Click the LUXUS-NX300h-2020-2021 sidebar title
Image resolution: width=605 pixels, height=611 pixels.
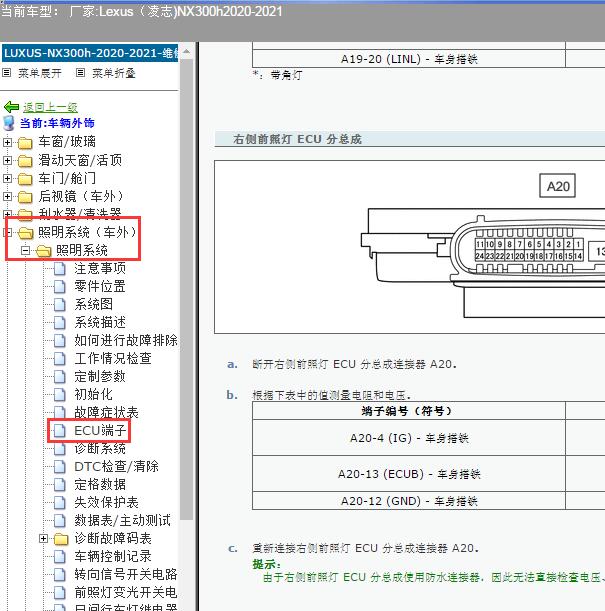point(90,53)
